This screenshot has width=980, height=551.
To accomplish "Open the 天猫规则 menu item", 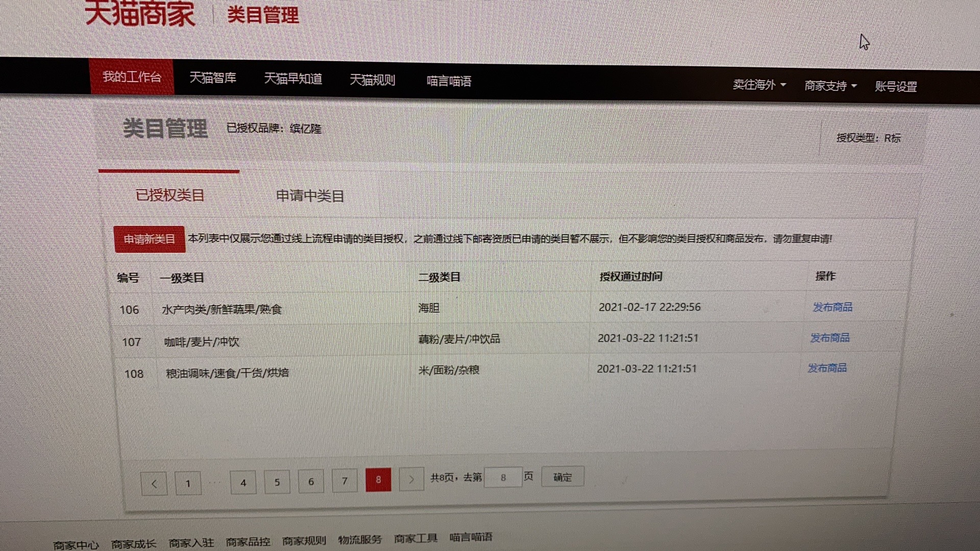I will (x=372, y=80).
